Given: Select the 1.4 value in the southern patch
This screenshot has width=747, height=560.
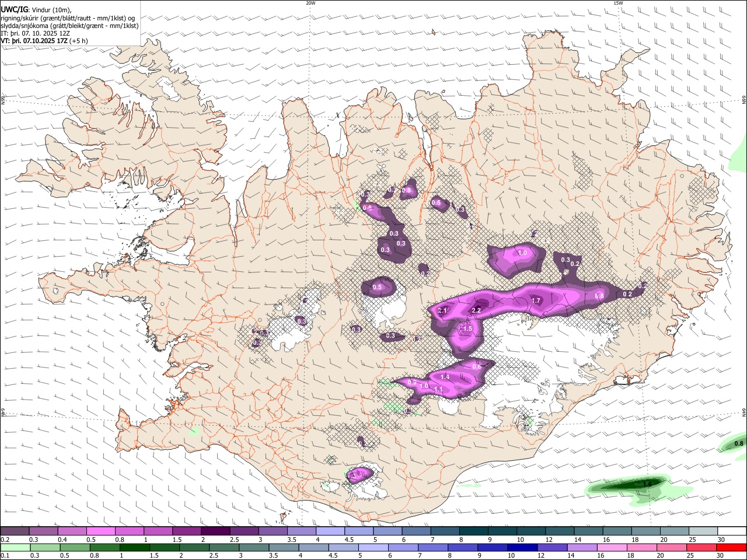Looking at the screenshot, I should 445,377.
